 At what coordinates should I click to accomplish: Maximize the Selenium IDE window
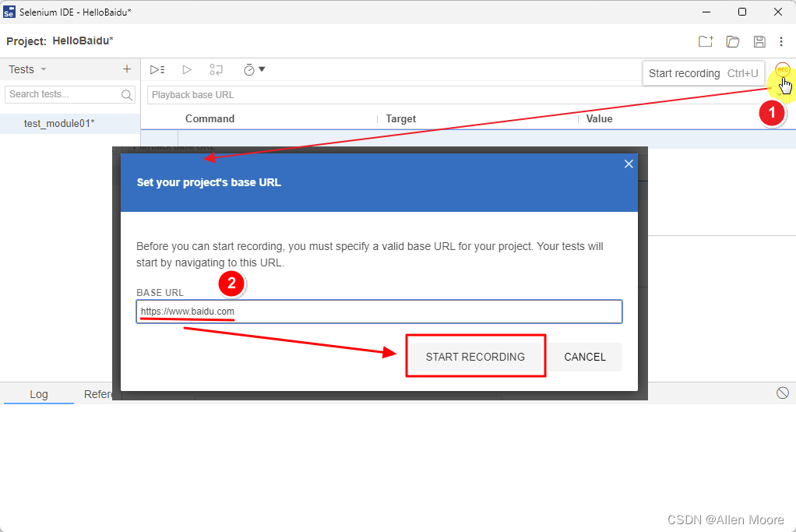click(x=742, y=12)
